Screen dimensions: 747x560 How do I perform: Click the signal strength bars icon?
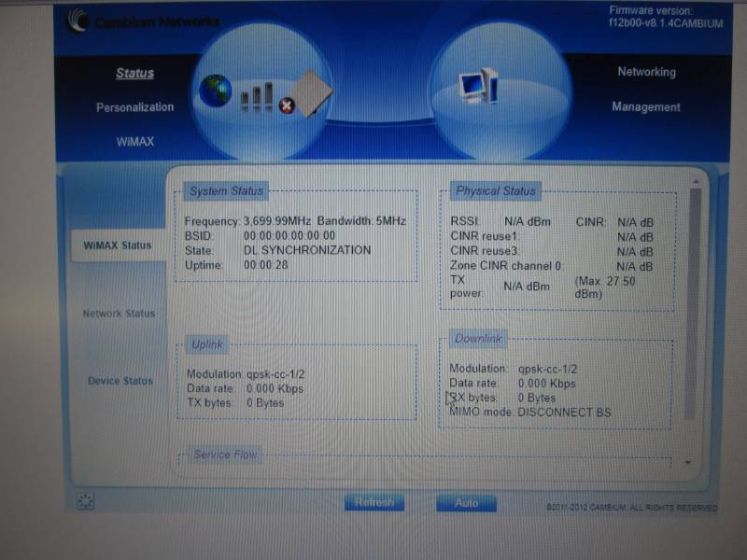[256, 96]
